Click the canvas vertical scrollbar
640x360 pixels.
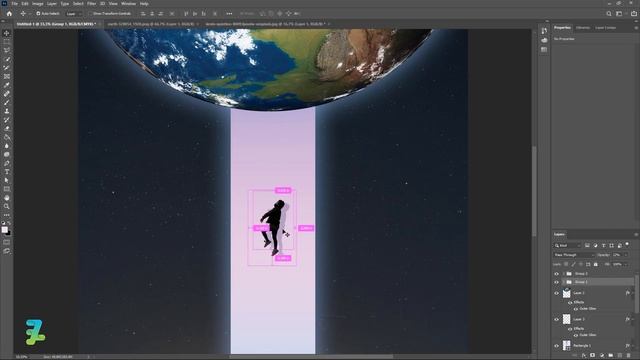[x=534, y=192]
